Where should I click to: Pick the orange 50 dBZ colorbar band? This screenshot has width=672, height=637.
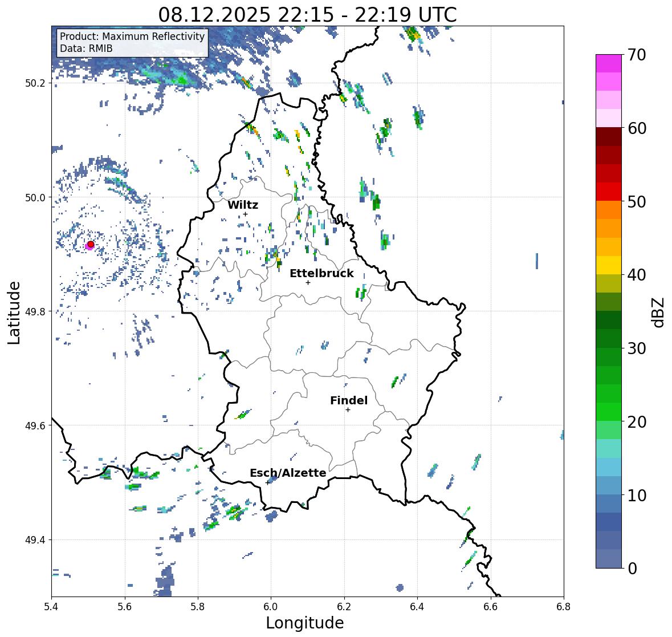click(x=609, y=210)
